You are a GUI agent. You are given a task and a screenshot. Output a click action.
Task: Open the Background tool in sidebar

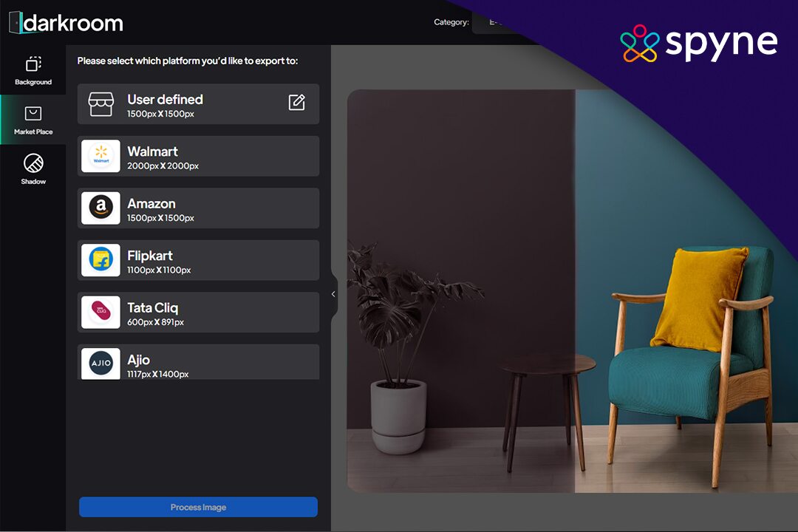pos(33,70)
